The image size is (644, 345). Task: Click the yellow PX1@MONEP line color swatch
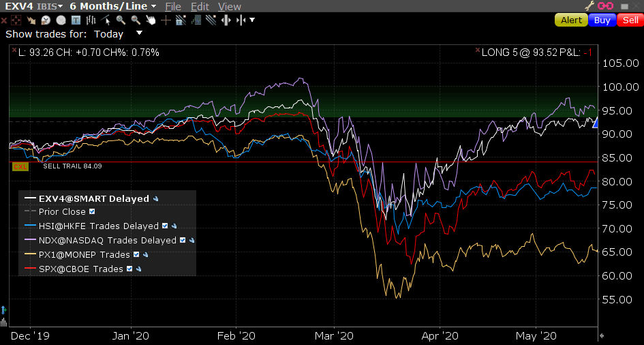pos(30,255)
